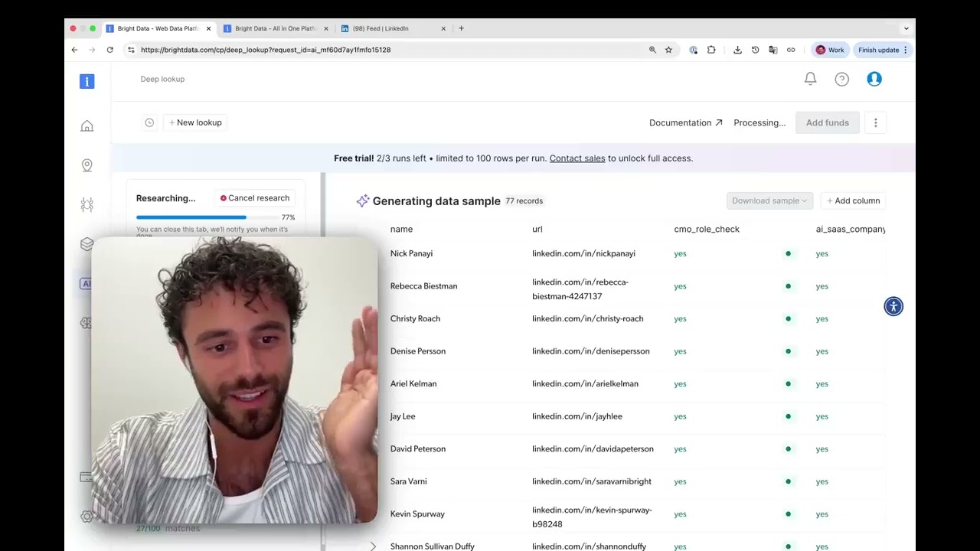Image resolution: width=980 pixels, height=551 pixels.
Task: Click the Add column button
Action: pos(854,201)
